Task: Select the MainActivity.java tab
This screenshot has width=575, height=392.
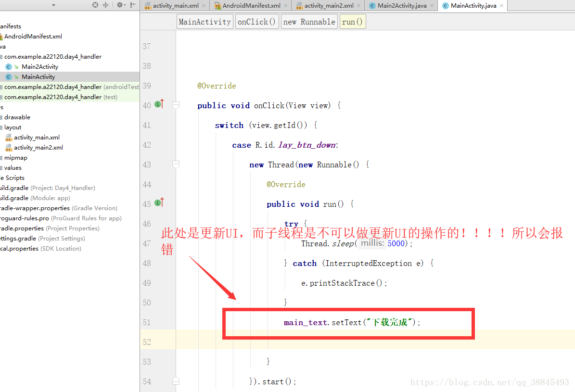Action: click(x=473, y=5)
